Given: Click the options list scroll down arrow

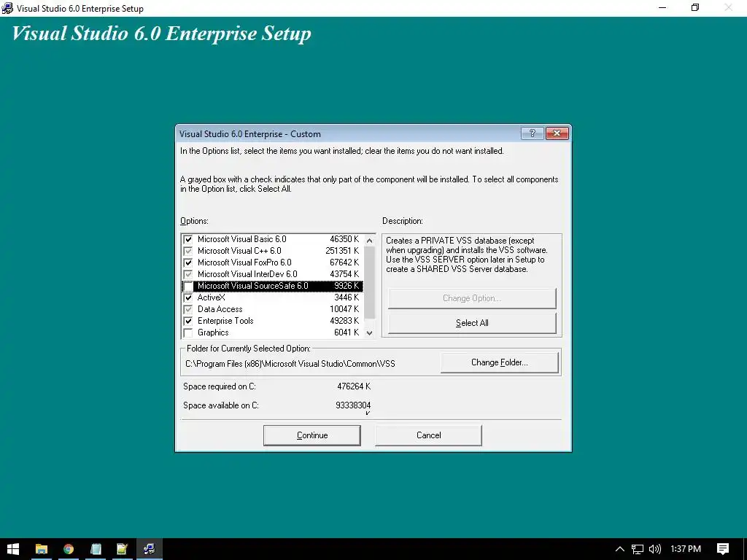Looking at the screenshot, I should coord(369,332).
